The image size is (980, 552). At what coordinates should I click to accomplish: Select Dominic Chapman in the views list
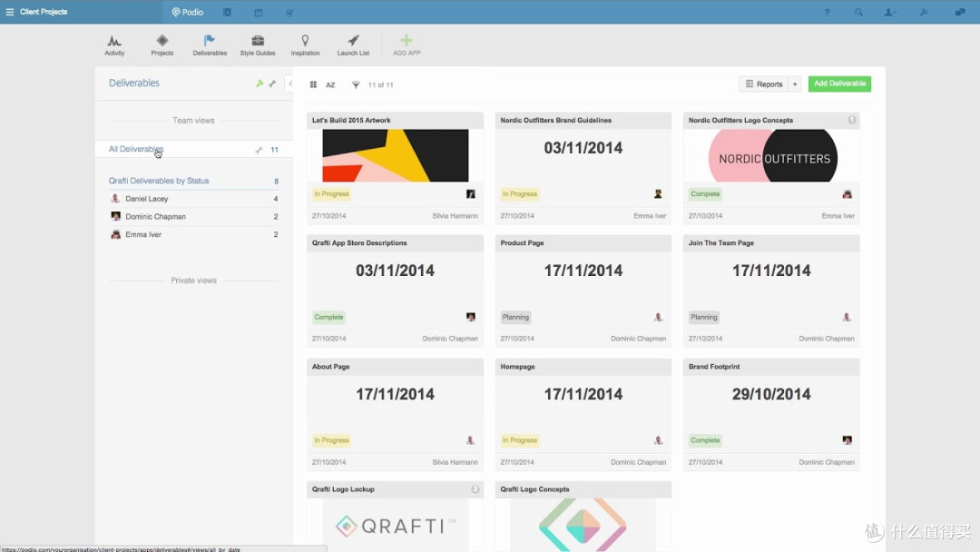click(x=155, y=217)
